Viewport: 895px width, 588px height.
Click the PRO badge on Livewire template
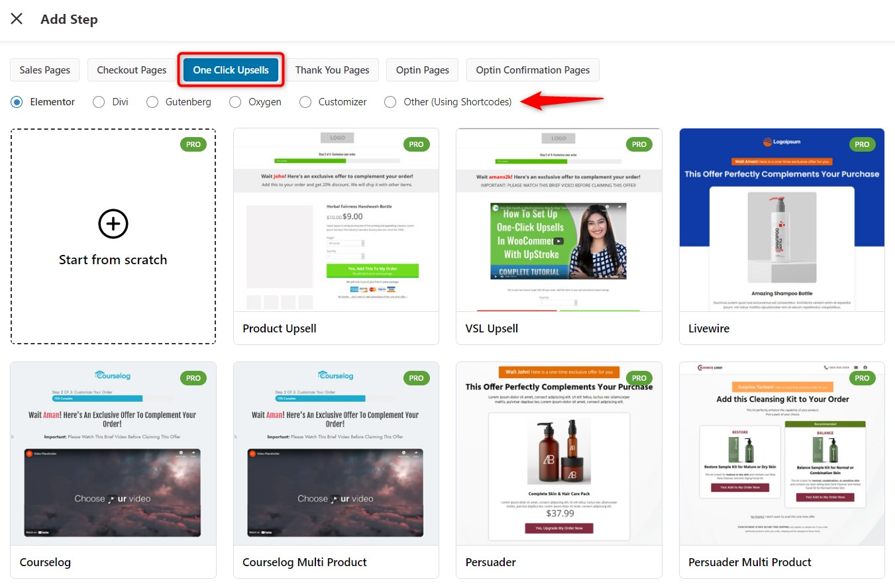tap(862, 144)
